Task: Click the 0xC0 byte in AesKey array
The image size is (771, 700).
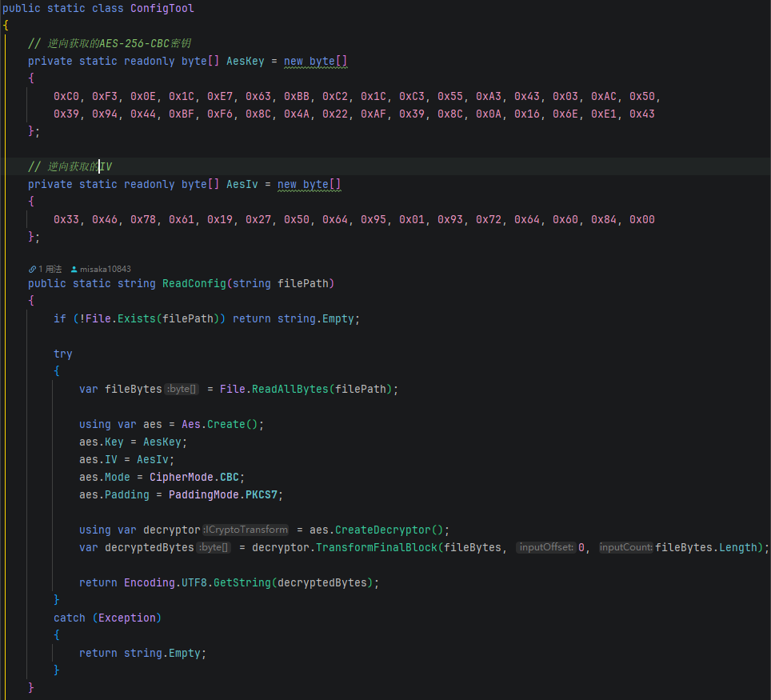Action: pyautogui.click(x=66, y=96)
